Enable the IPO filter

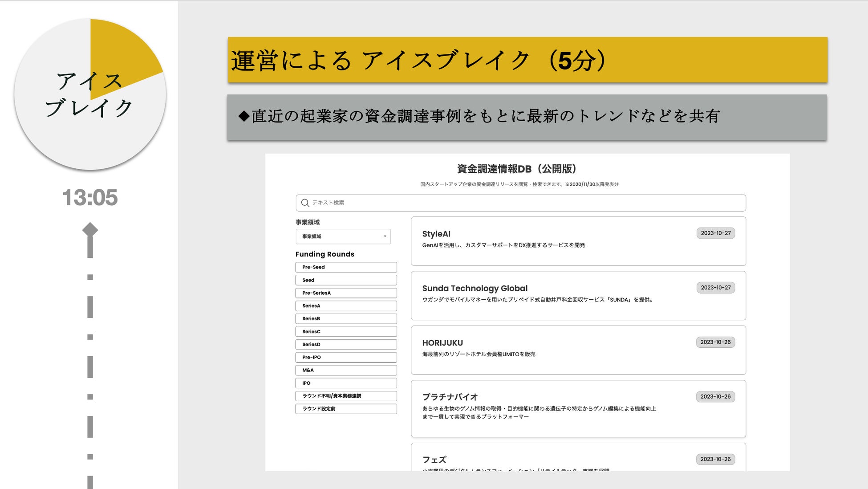click(x=346, y=383)
